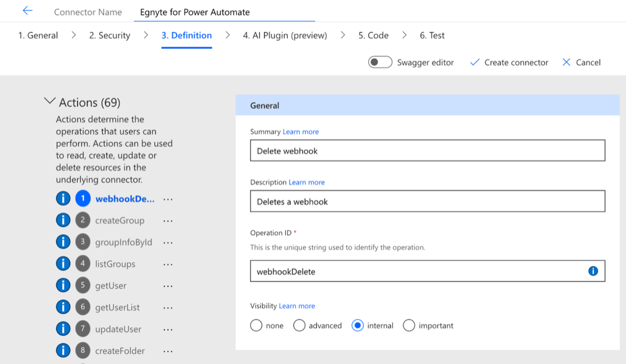
Task: Go to the 2. Security tab
Action: click(x=110, y=36)
